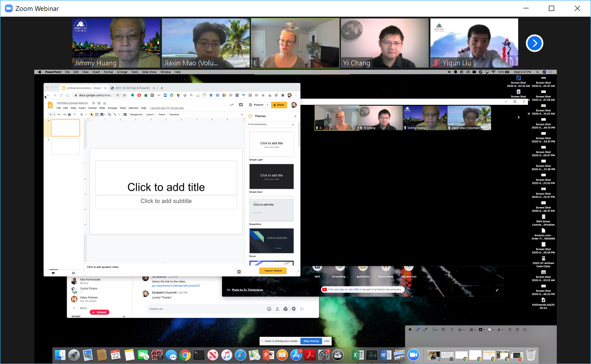Select the text box tool in Slides toolbar
The width and height of the screenshot is (591, 364).
click(96, 114)
